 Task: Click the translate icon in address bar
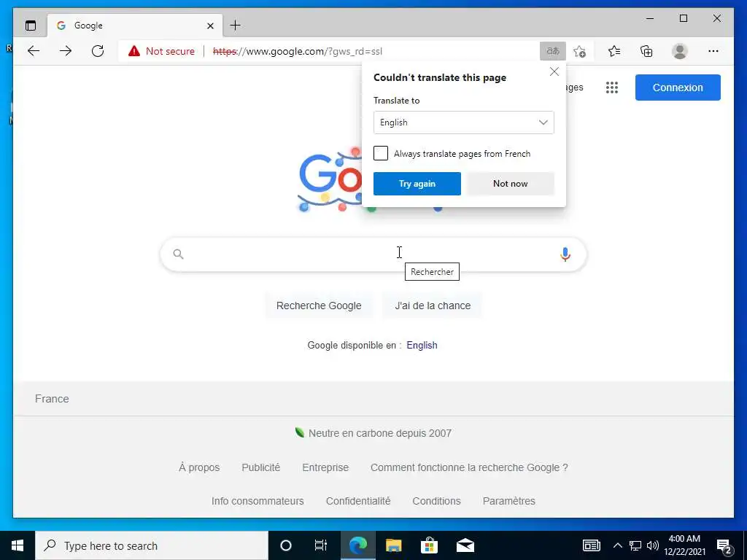point(553,51)
